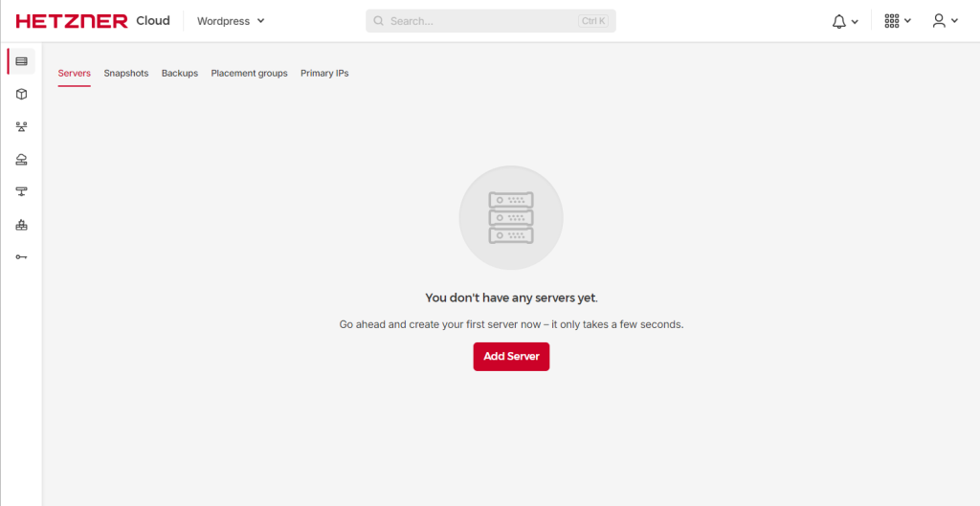
Task: Open the Networks sidebar icon
Action: (21, 191)
